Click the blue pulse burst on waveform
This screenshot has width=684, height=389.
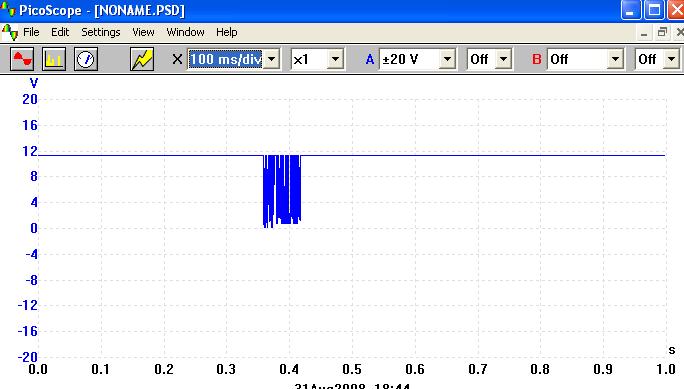282,191
